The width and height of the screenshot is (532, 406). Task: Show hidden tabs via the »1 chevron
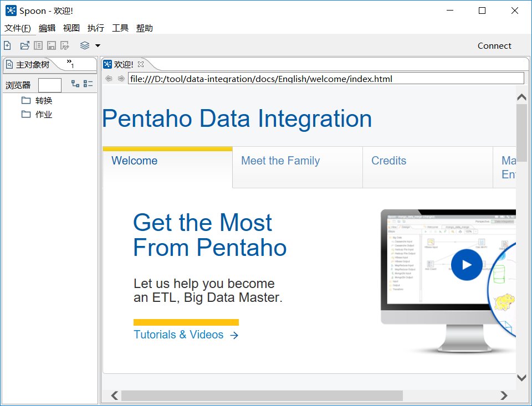pyautogui.click(x=70, y=64)
